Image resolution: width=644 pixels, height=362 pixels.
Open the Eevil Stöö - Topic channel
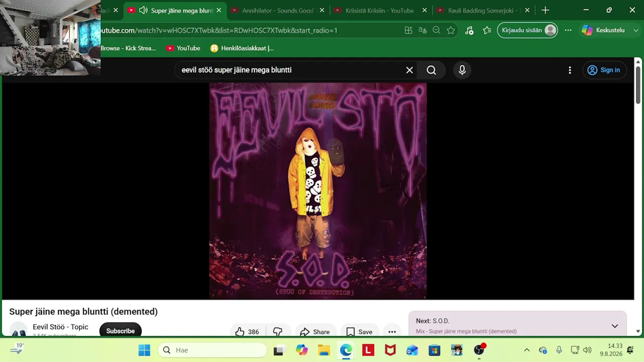(x=60, y=327)
